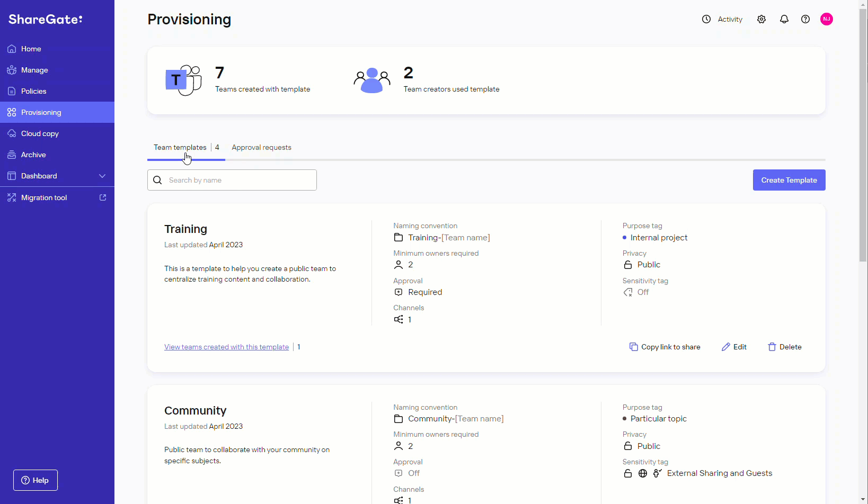Click the Training minimum owners person icon

(398, 265)
